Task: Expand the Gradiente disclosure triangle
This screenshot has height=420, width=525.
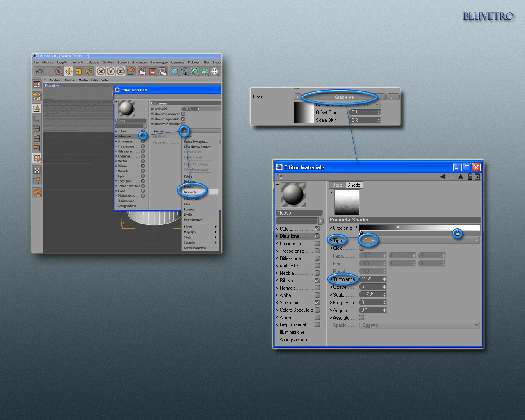Action: click(x=356, y=227)
